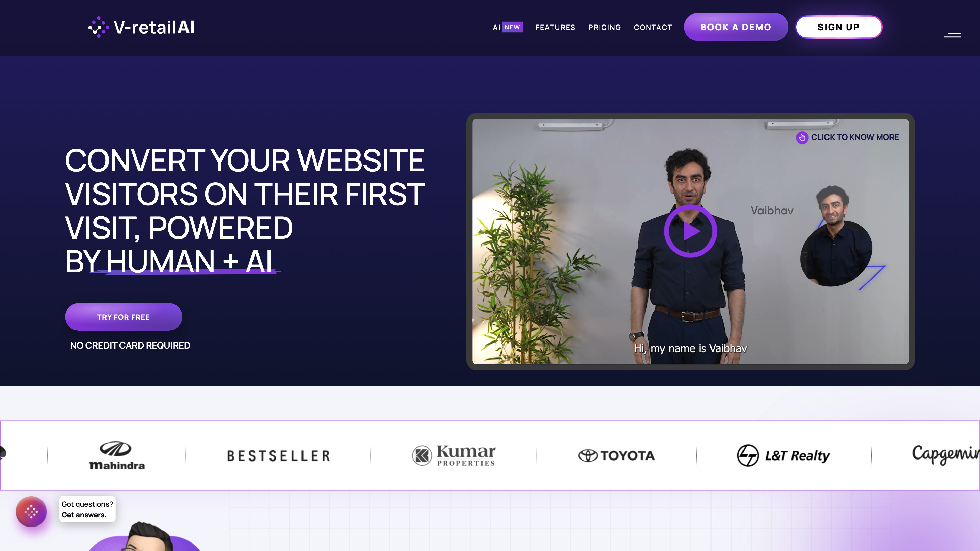Open the hamburger menu icon

(x=952, y=35)
